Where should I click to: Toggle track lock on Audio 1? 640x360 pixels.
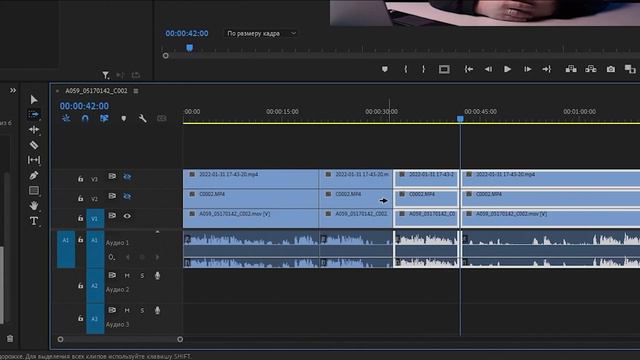click(80, 240)
